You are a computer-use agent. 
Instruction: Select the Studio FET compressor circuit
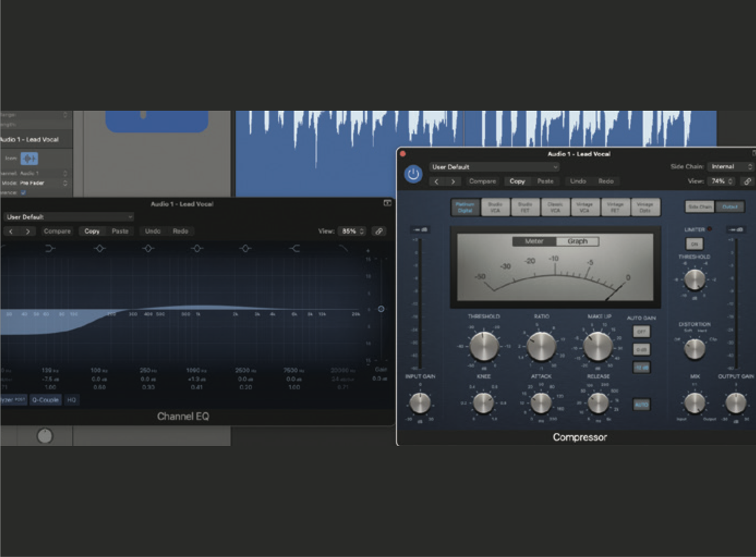pyautogui.click(x=524, y=207)
